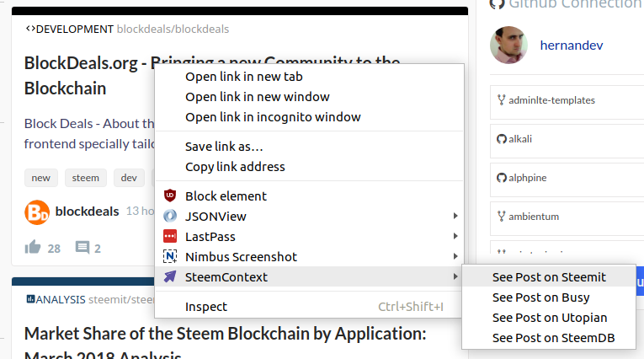Click the Nimbus Screenshot icon
This screenshot has width=644, height=359.
[170, 257]
